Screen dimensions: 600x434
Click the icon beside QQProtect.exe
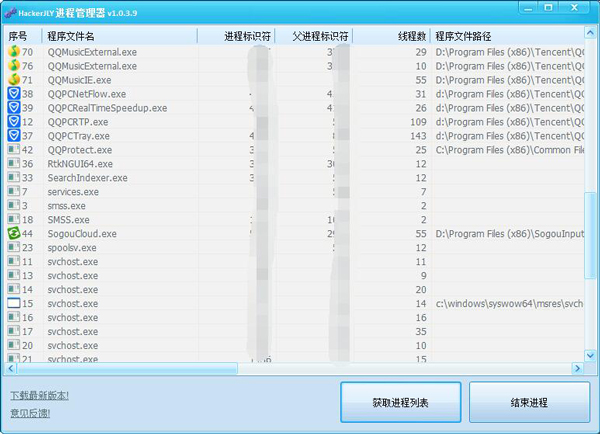click(x=14, y=149)
